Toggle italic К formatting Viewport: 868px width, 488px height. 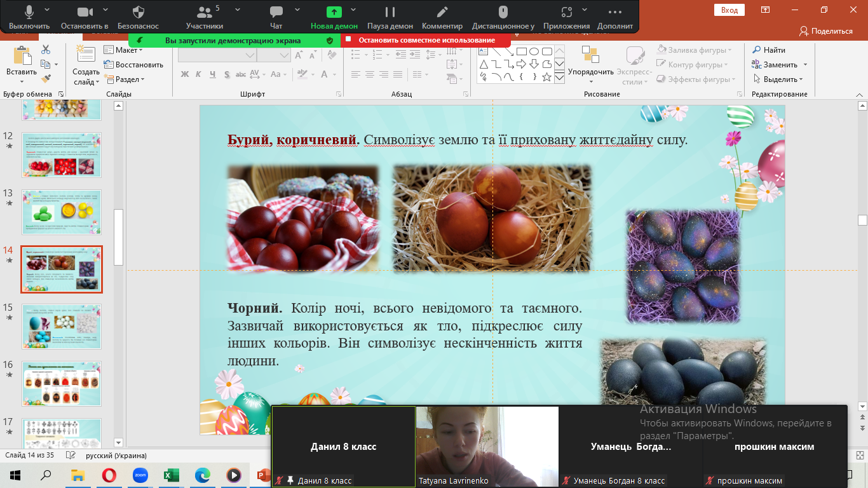pyautogui.click(x=199, y=74)
